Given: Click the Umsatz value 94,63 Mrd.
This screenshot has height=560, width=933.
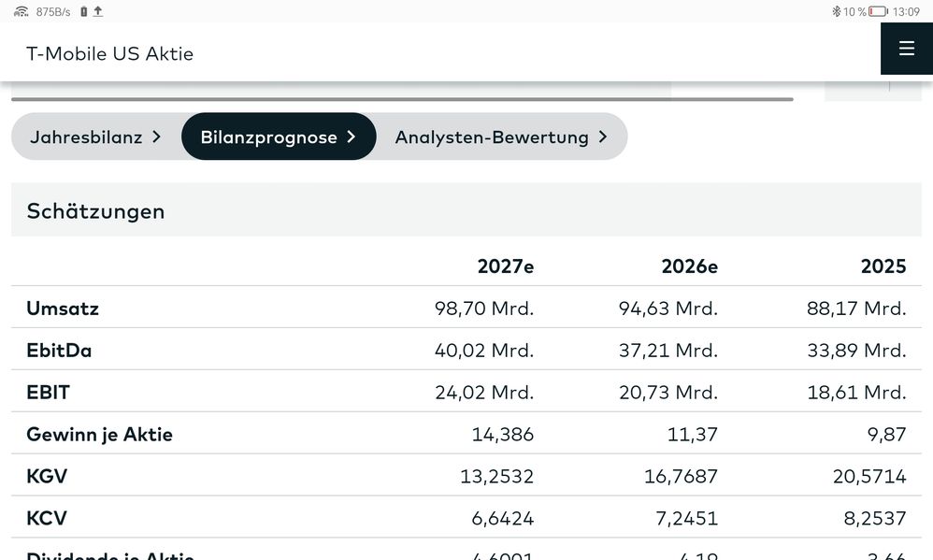Looking at the screenshot, I should pos(668,309).
